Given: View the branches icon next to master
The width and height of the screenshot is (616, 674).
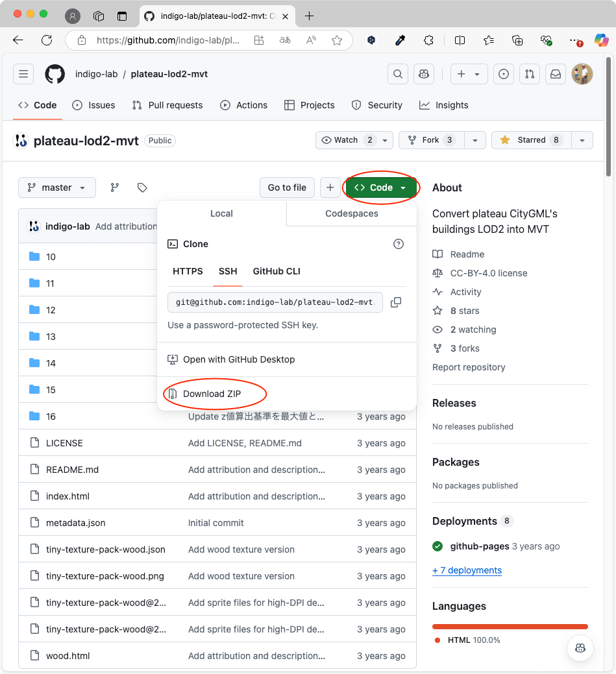Looking at the screenshot, I should coord(114,187).
